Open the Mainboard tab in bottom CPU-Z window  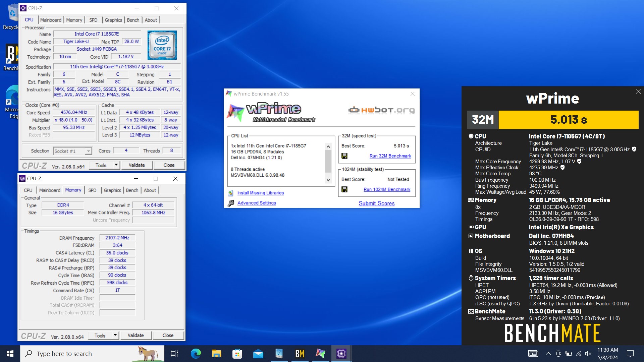(50, 190)
